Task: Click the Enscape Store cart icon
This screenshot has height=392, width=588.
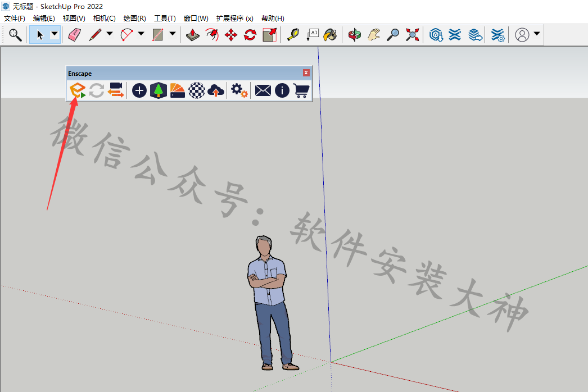Action: coord(301,90)
